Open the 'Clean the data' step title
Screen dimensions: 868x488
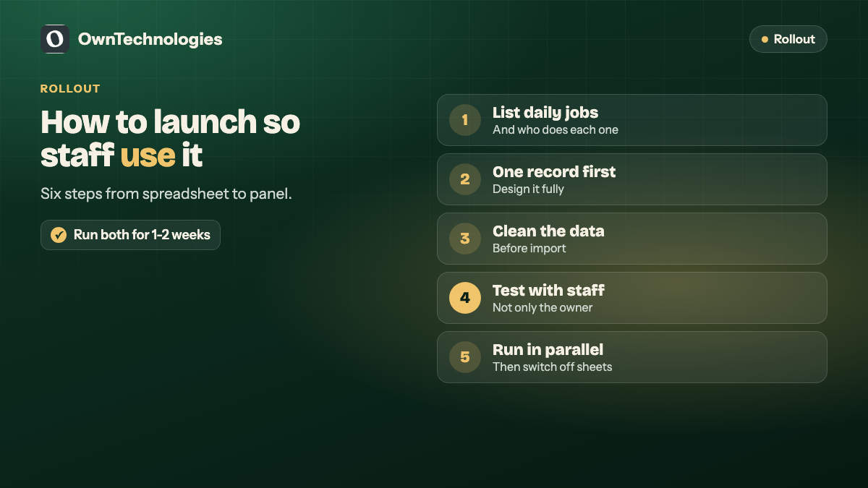[x=548, y=231]
